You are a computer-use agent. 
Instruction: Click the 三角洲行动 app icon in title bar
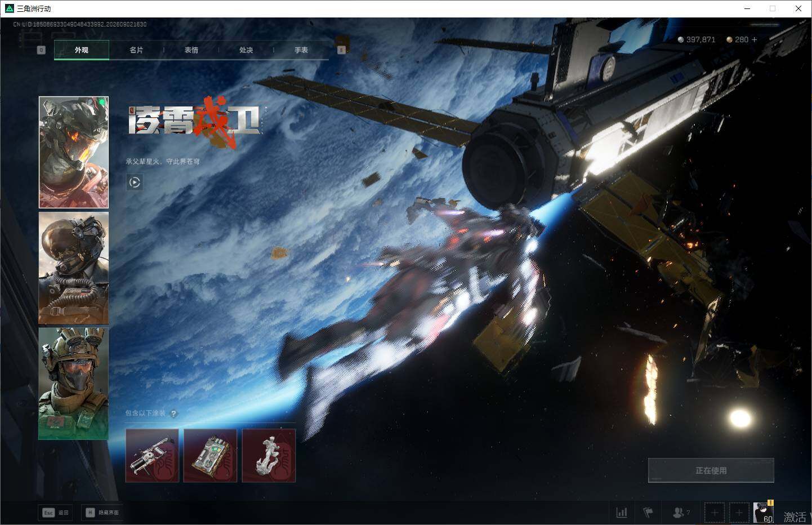(x=9, y=8)
